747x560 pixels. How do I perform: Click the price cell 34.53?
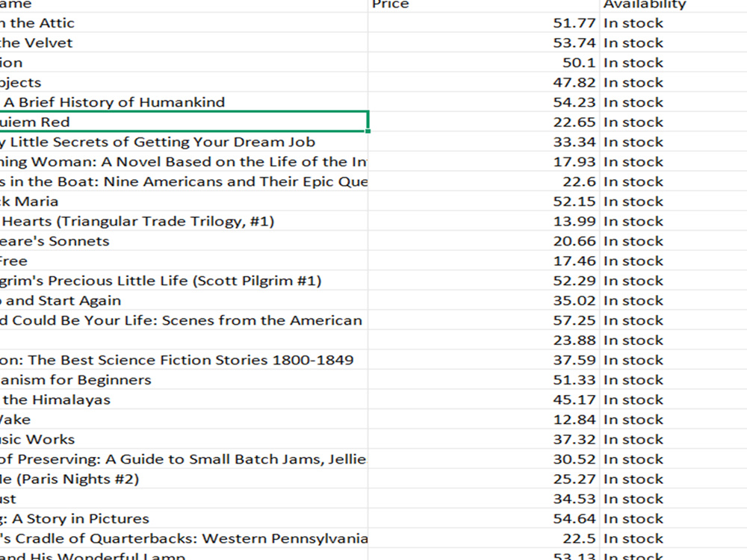(483, 499)
